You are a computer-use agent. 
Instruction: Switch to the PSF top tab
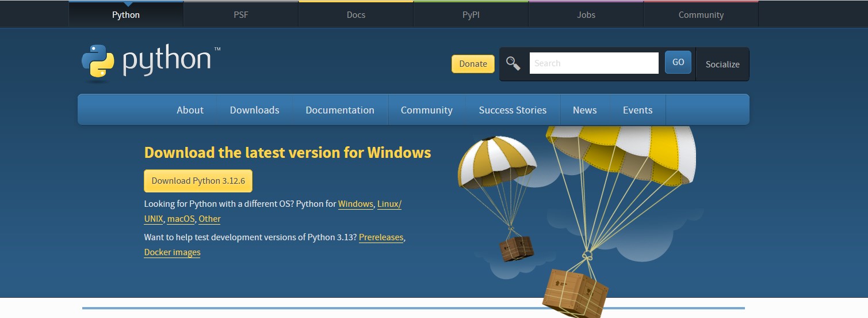pyautogui.click(x=241, y=15)
